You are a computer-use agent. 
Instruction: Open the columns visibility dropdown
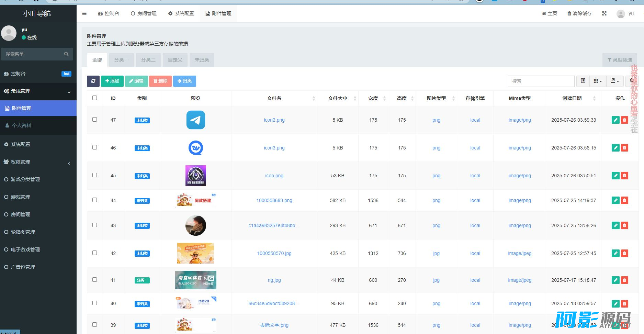(598, 81)
